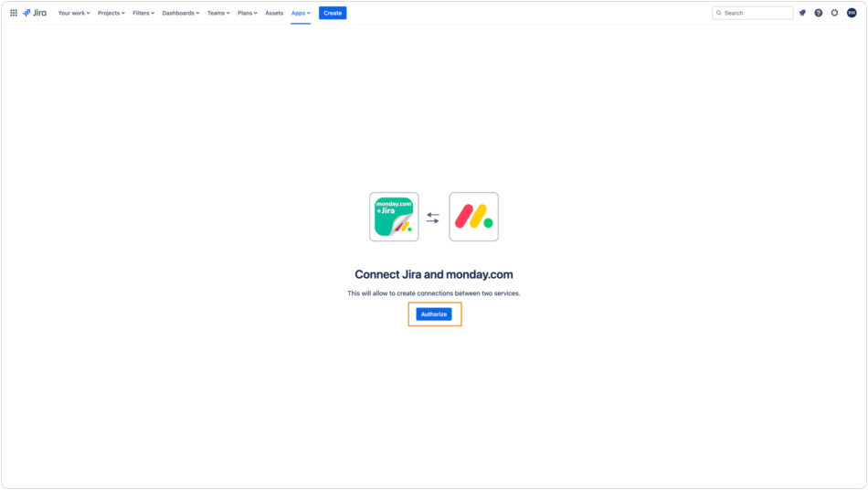868x490 pixels.
Task: Focus the Search input field
Action: tap(752, 13)
